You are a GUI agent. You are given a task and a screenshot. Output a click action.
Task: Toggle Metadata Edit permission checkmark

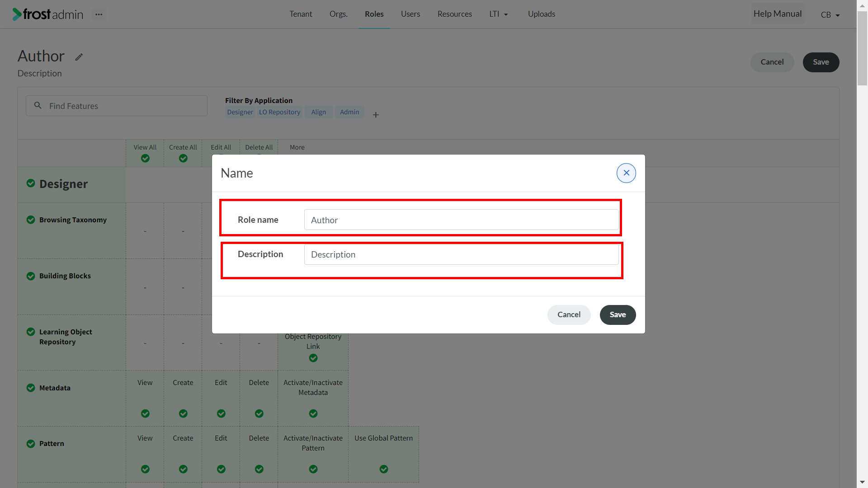[x=221, y=413]
